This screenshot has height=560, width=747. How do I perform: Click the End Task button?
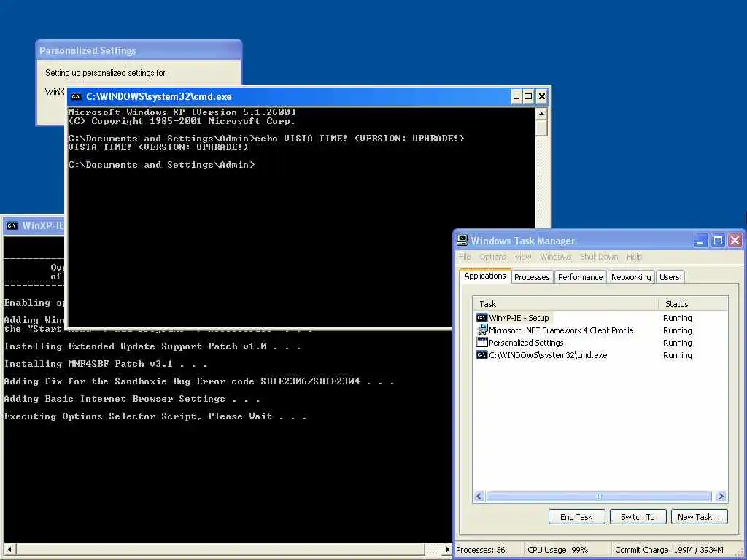576,517
